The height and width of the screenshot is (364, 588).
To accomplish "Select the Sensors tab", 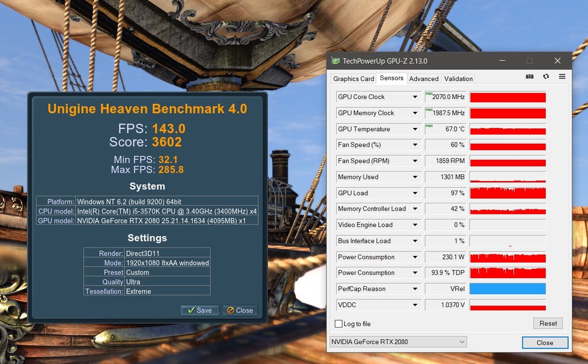I will (392, 78).
